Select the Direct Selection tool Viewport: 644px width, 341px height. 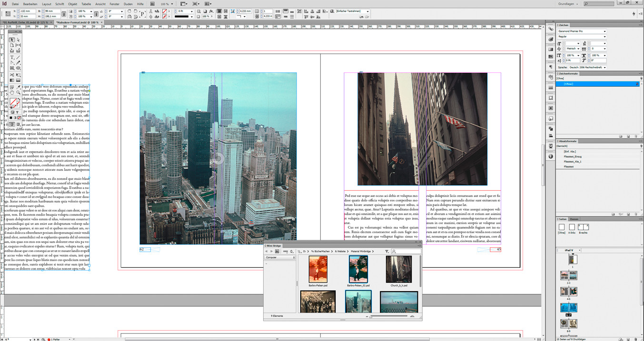click(x=18, y=40)
